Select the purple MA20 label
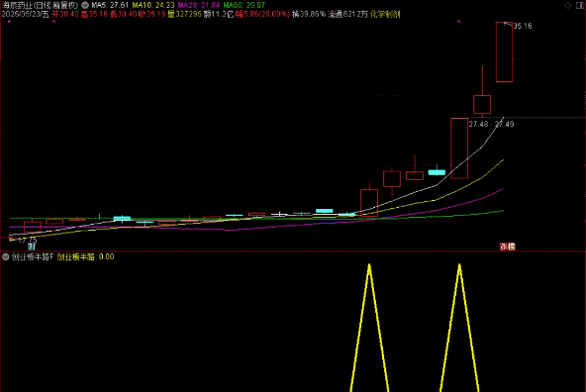The image size is (586, 392). [x=199, y=5]
